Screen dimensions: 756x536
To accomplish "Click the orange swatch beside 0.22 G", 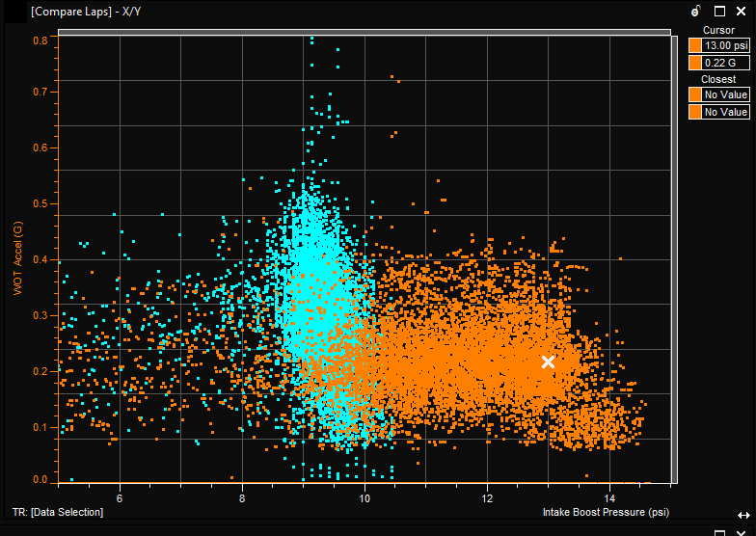I will tap(694, 63).
